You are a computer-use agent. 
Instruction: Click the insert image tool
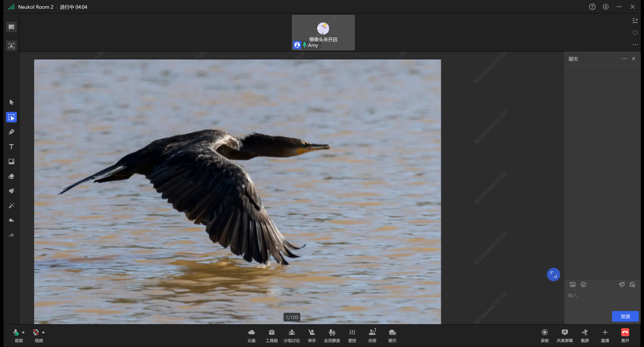point(11,161)
